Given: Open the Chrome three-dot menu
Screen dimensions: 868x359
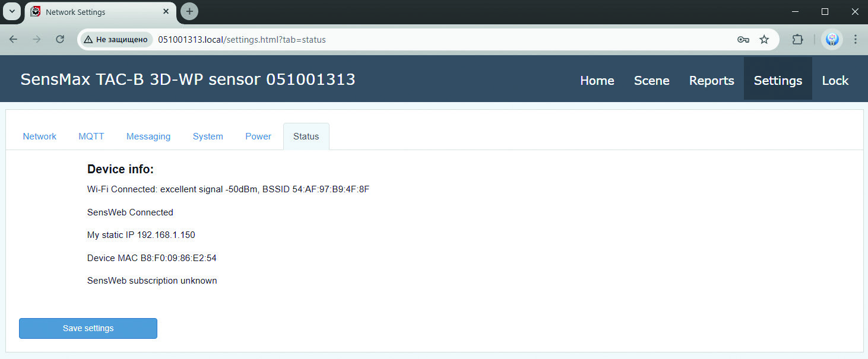Looking at the screenshot, I should [x=856, y=40].
